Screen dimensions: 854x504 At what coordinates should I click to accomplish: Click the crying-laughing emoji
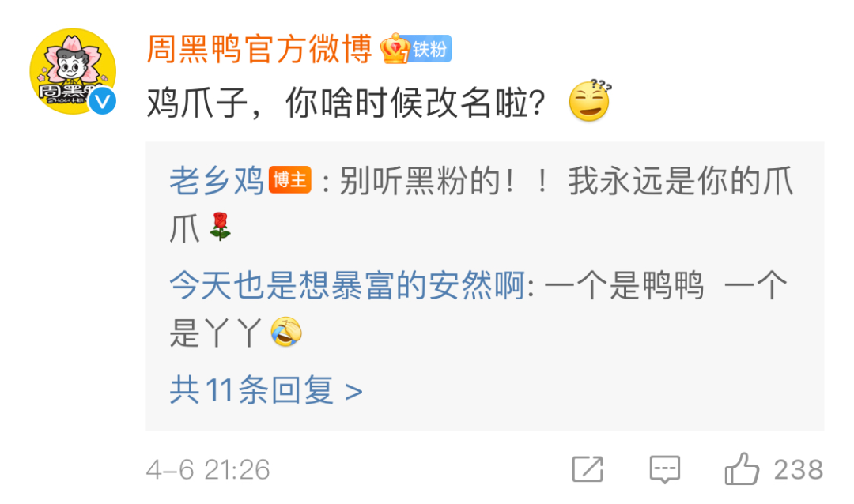286,332
